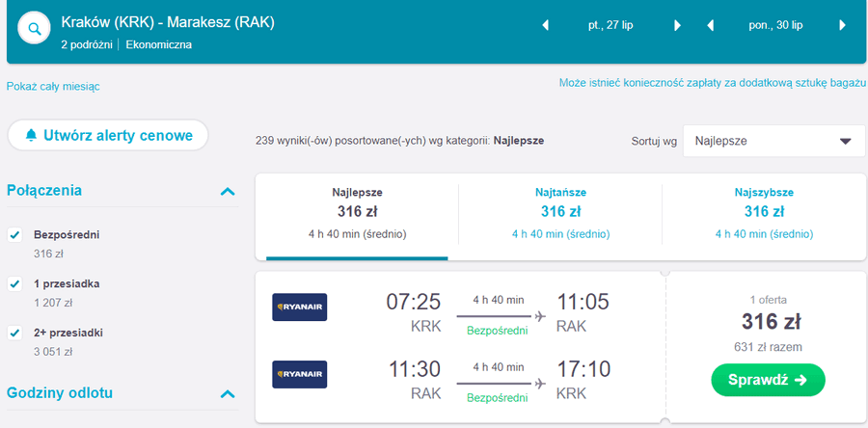This screenshot has width=868, height=428.
Task: Switch to the Najszybsze tab
Action: [764, 213]
